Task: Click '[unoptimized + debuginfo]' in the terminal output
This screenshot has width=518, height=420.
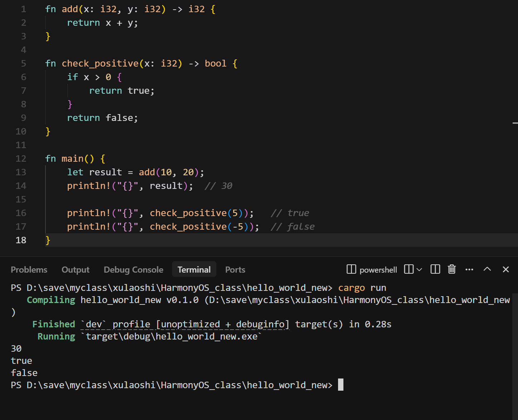Action: coord(223,324)
